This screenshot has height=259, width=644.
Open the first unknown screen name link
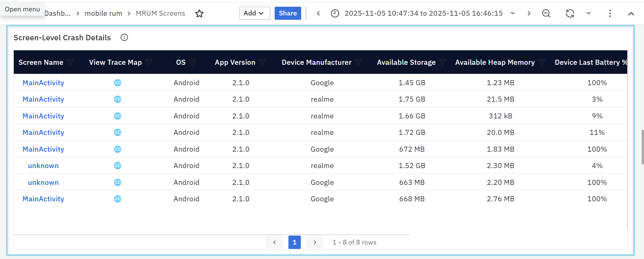coord(43,166)
